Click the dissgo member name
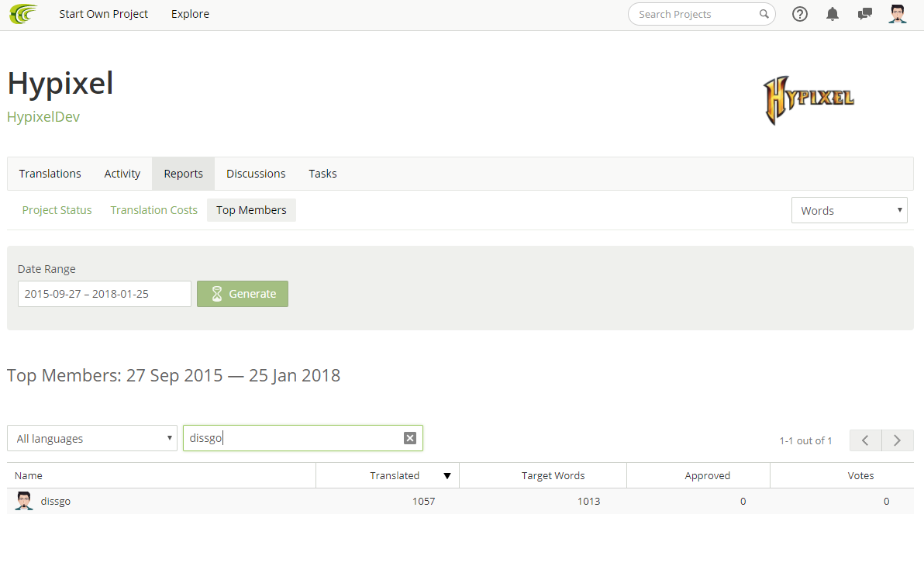 click(55, 501)
